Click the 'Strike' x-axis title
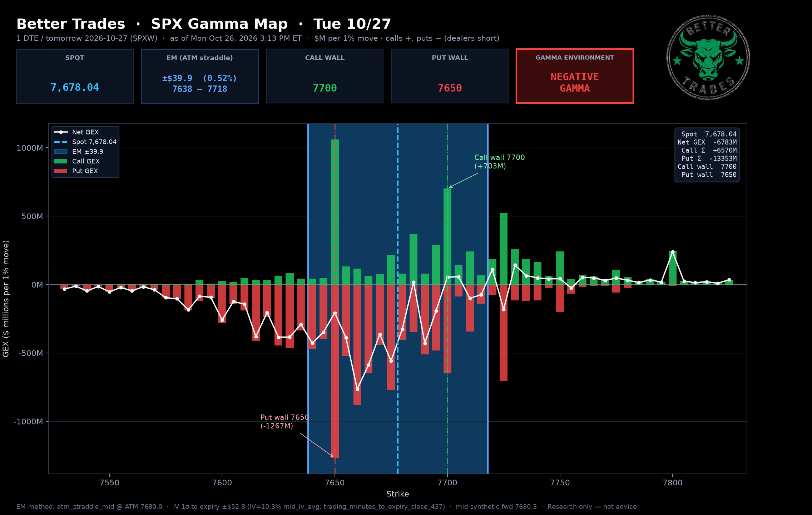 coord(397,494)
